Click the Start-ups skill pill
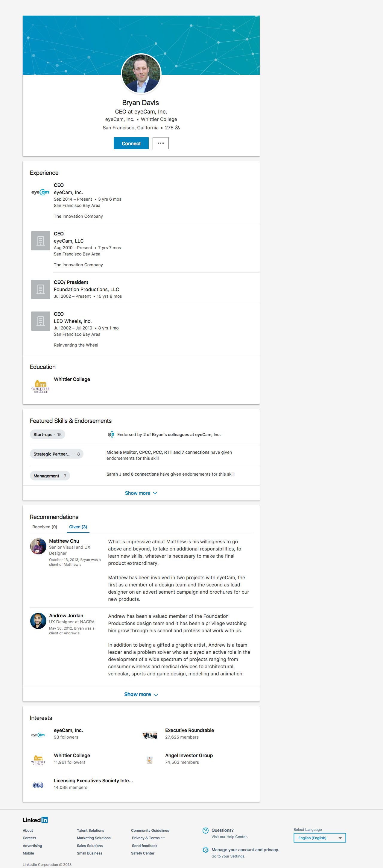The width and height of the screenshot is (383, 868). point(48,435)
